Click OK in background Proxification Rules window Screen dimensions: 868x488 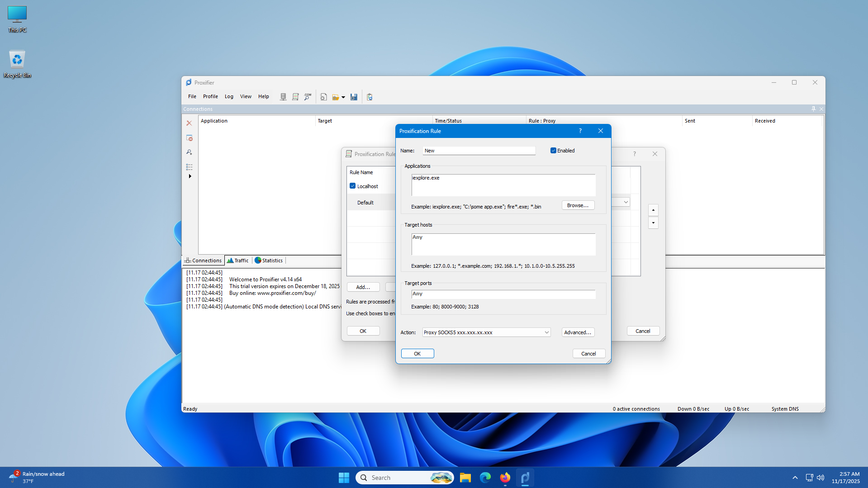coord(363,331)
